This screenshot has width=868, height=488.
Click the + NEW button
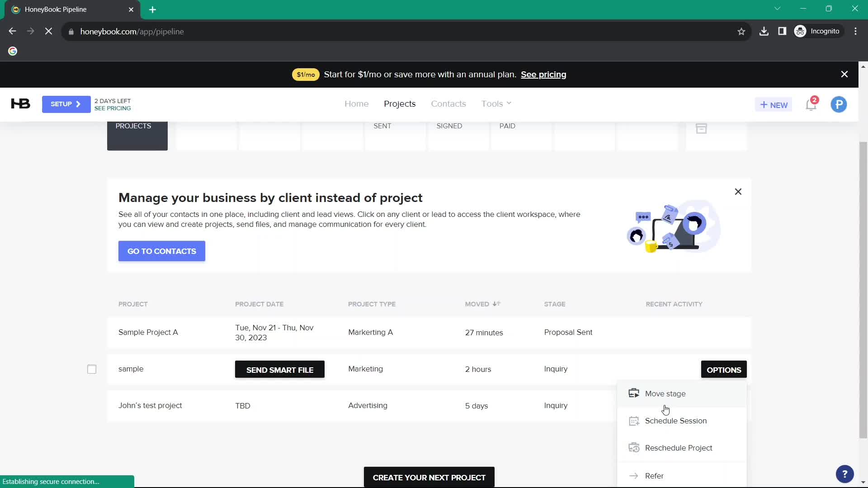[774, 105]
